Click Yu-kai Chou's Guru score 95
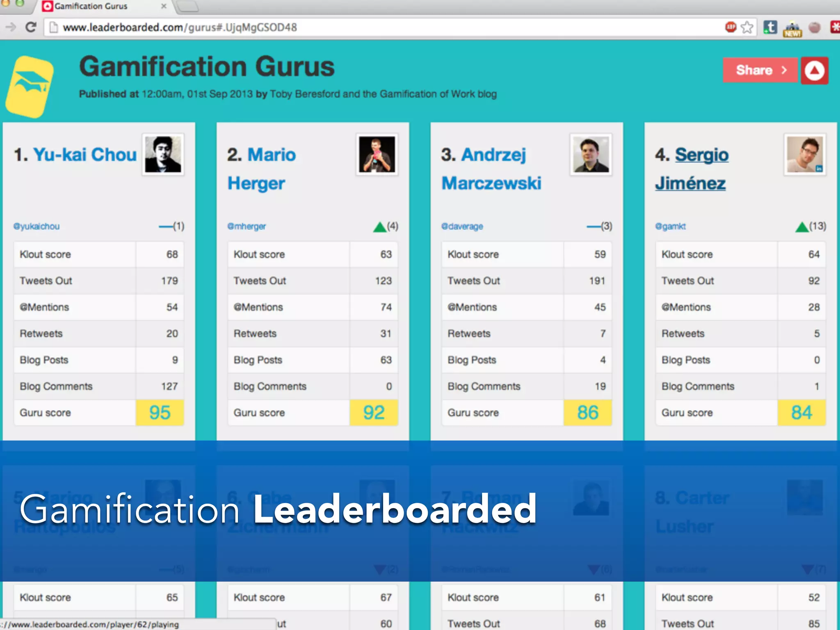The height and width of the screenshot is (630, 840). click(x=160, y=412)
